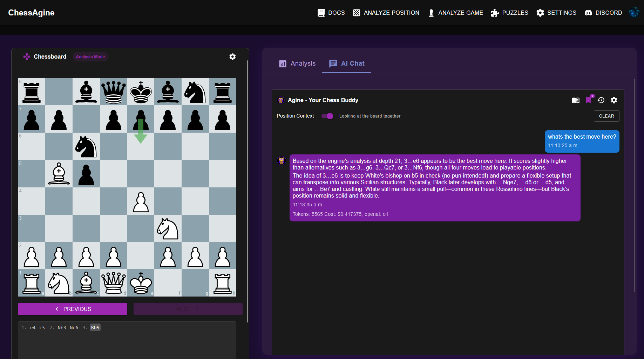644x359 pixels.
Task: Click the Bb5 move in move list
Action: coord(95,328)
